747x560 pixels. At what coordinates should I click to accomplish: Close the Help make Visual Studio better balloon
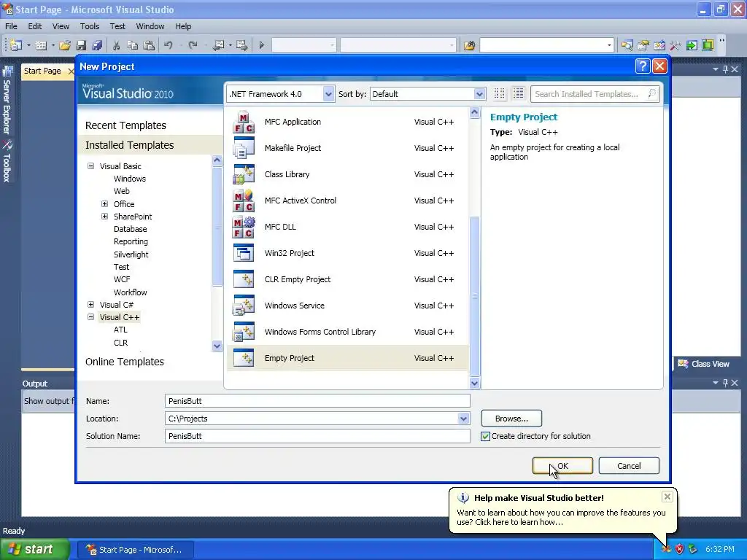(667, 497)
